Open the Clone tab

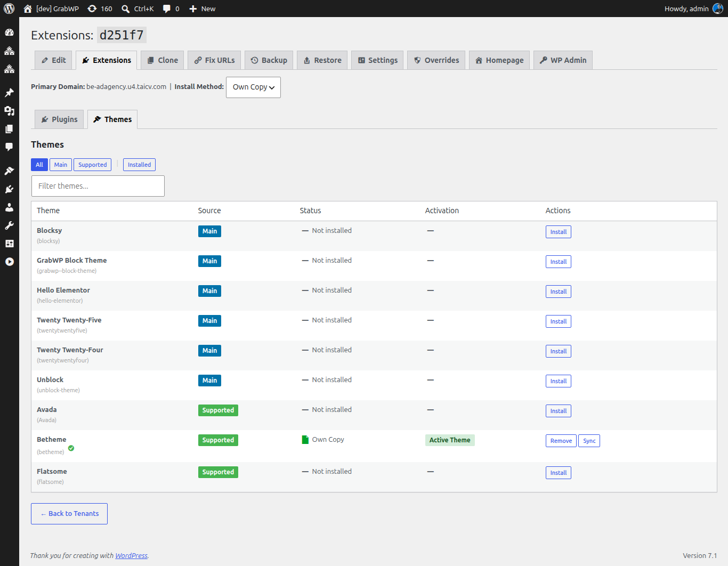(x=163, y=60)
